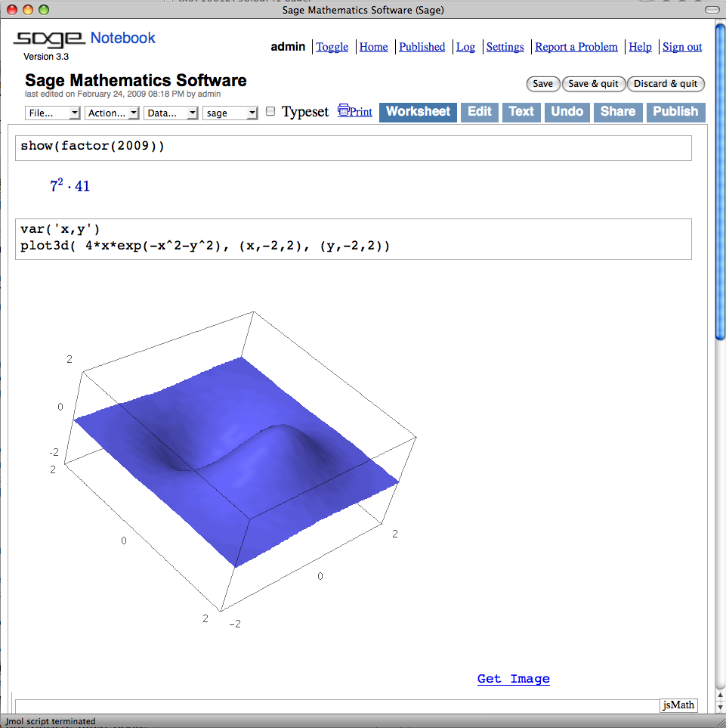
Task: Click the Save & quit button
Action: [x=593, y=84]
